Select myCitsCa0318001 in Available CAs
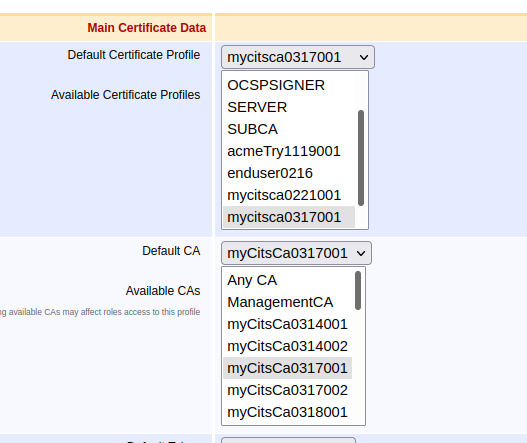This screenshot has height=443, width=527. pos(287,412)
